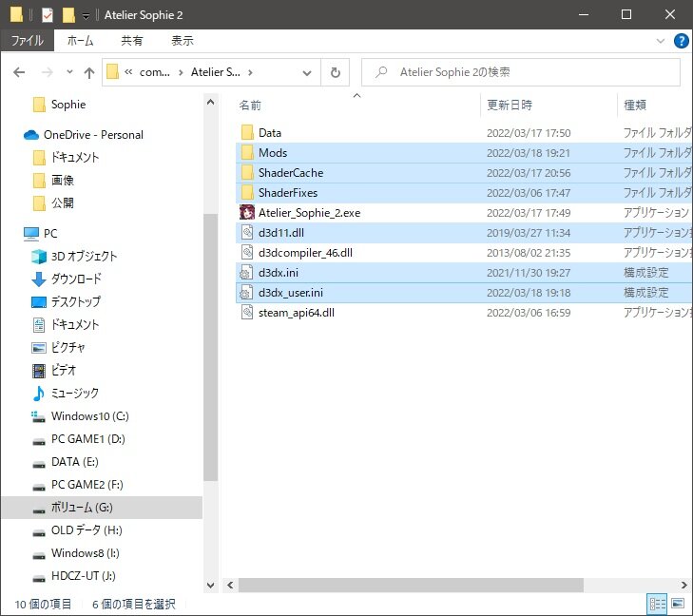This screenshot has height=616, width=693.
Task: Select the ShaderCache folder icon
Action: 247,172
